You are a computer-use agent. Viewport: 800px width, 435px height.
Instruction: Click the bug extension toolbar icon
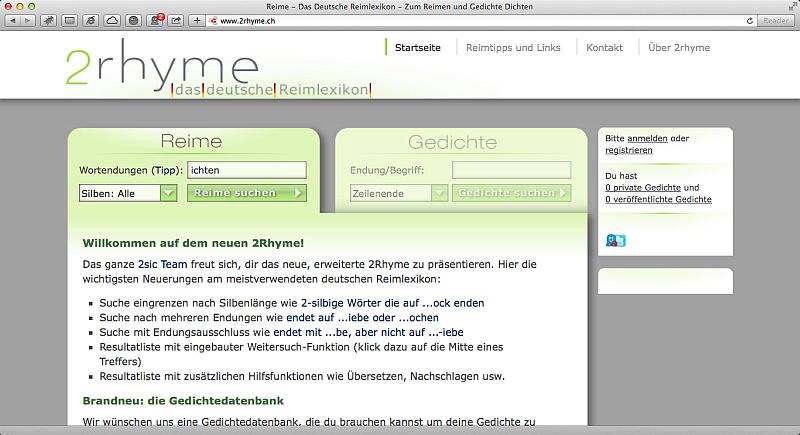tap(47, 20)
